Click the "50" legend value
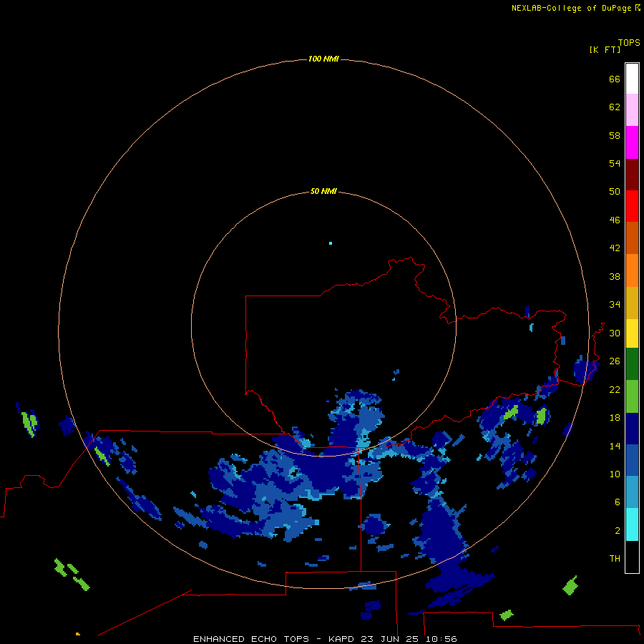This screenshot has height=644, width=644. [x=615, y=192]
